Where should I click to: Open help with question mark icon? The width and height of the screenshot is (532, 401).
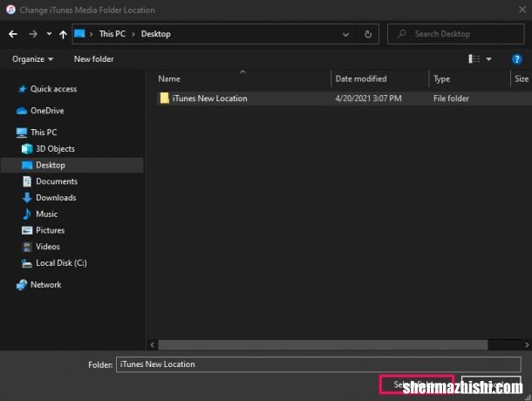(x=516, y=59)
